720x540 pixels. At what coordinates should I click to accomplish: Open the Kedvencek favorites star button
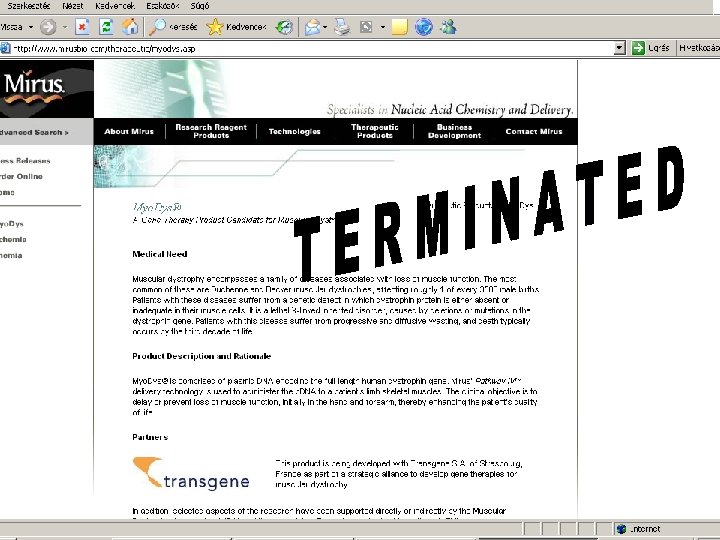click(236, 27)
